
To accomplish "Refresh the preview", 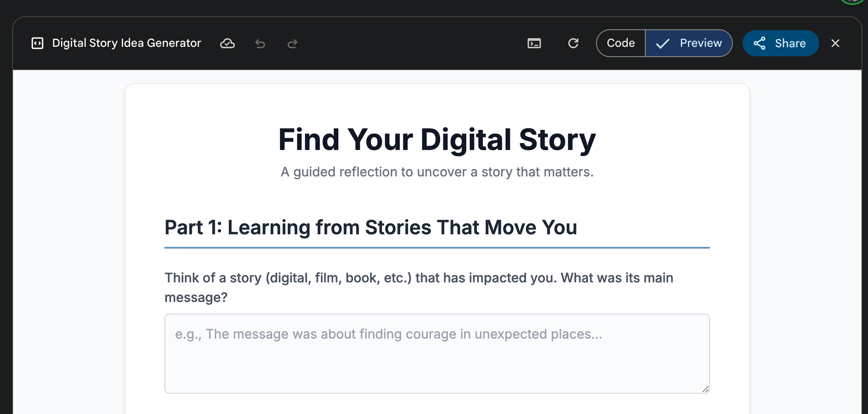I will tap(573, 43).
